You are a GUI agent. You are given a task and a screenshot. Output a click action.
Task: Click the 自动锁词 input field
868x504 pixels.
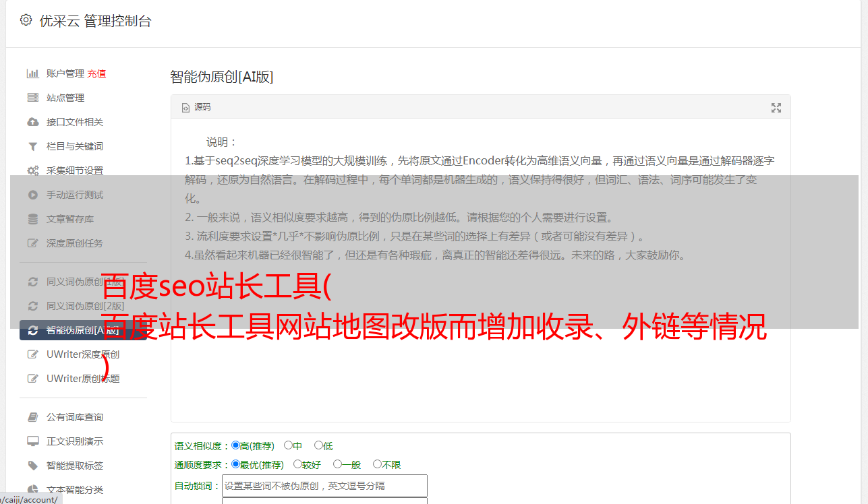click(x=324, y=486)
